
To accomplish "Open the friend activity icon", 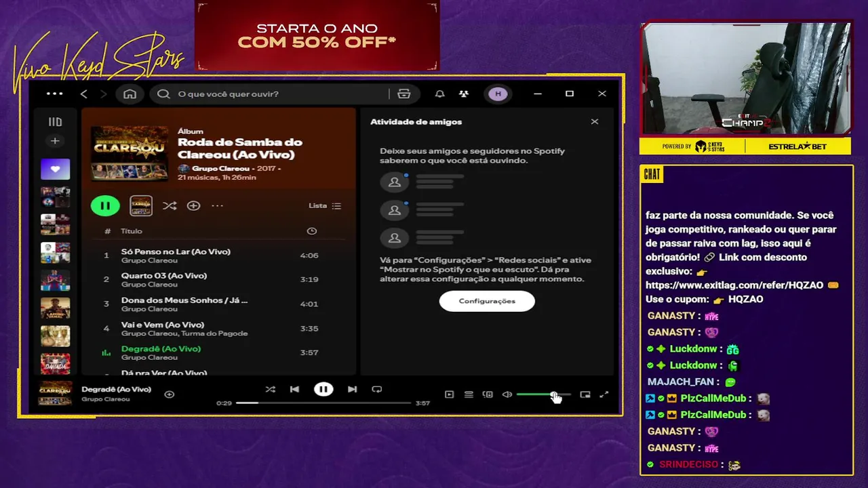I will point(463,94).
